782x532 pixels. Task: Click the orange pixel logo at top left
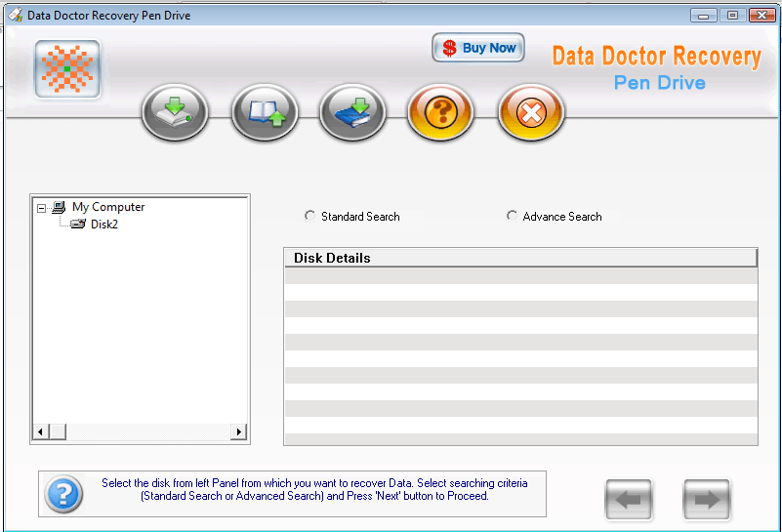tap(67, 68)
